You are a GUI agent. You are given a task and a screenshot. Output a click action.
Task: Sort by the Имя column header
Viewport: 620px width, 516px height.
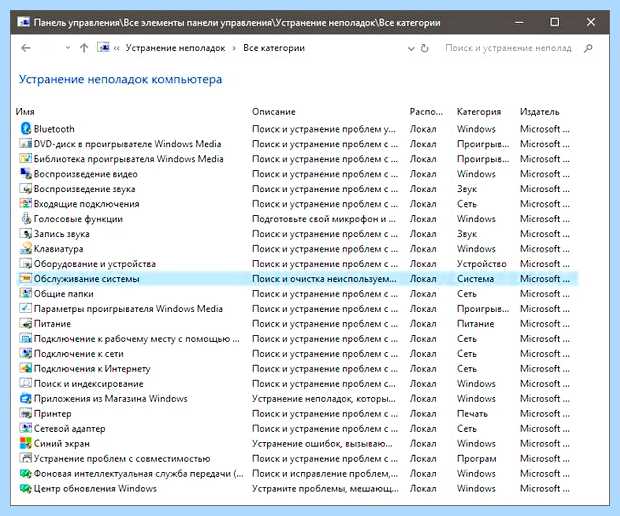(25, 112)
